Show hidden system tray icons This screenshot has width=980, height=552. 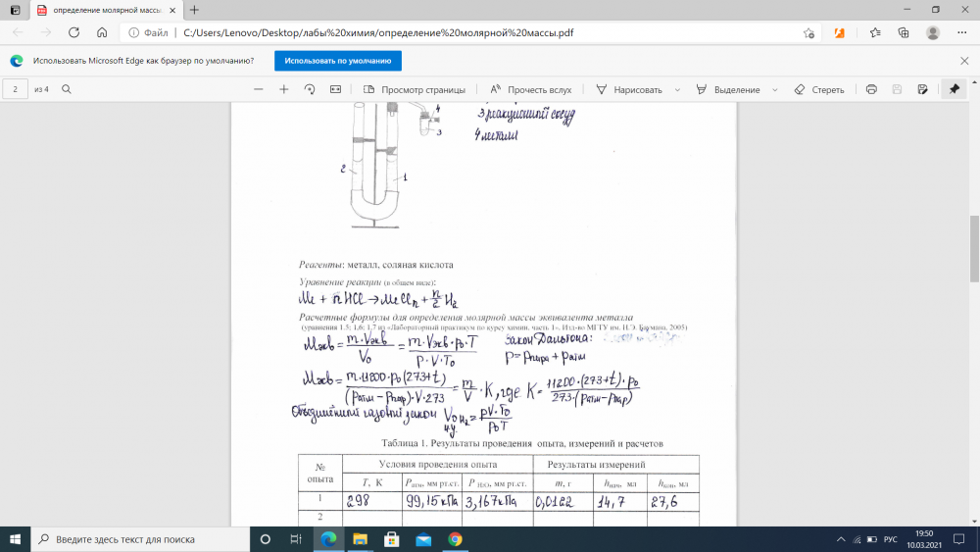click(841, 539)
